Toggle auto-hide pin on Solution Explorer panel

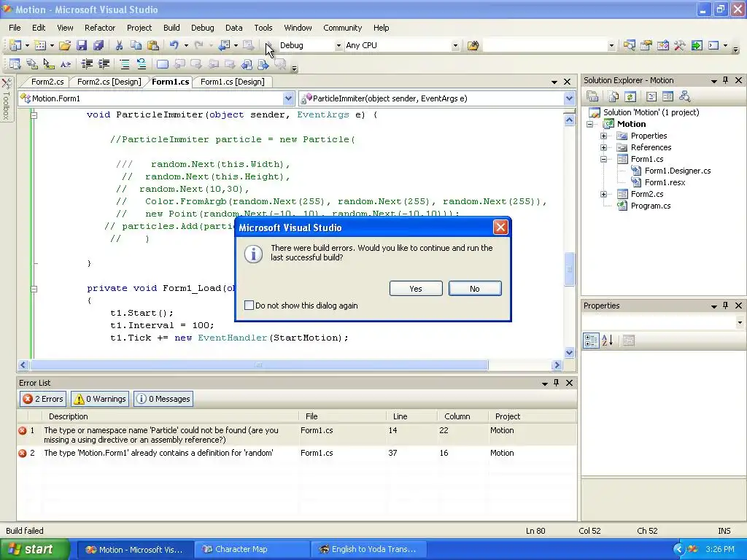726,80
